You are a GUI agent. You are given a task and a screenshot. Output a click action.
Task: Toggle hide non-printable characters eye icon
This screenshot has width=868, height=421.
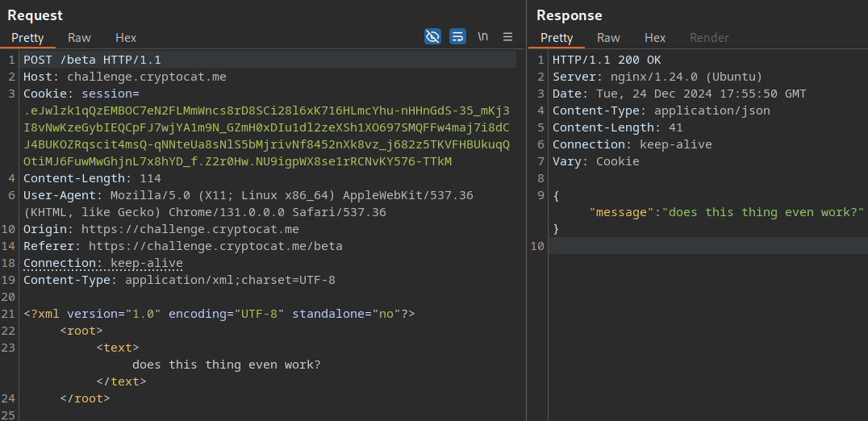432,37
